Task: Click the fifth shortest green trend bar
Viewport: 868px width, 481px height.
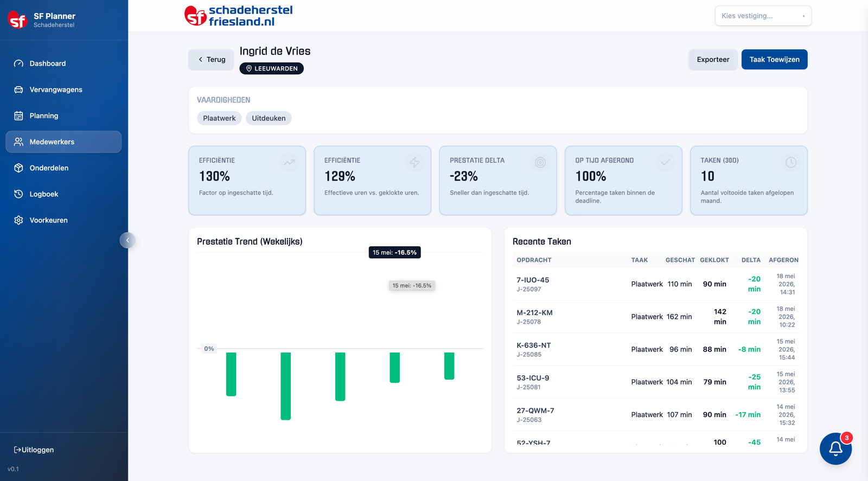Action: tap(449, 366)
